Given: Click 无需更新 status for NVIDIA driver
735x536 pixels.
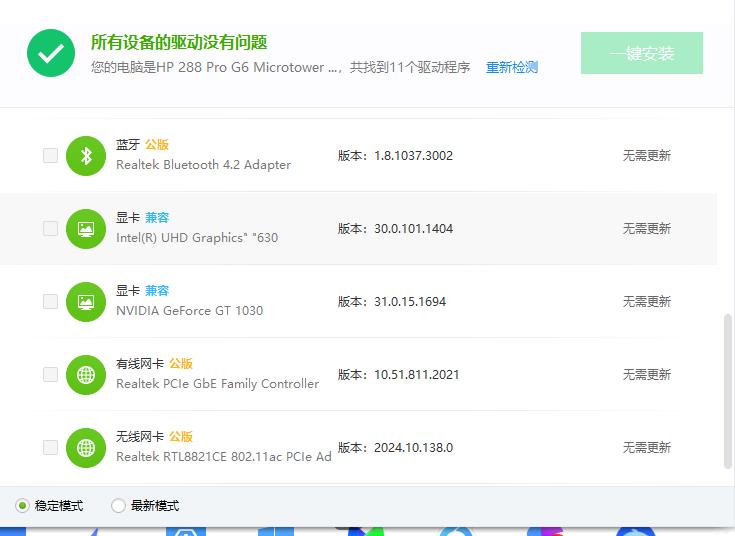Looking at the screenshot, I should [646, 301].
